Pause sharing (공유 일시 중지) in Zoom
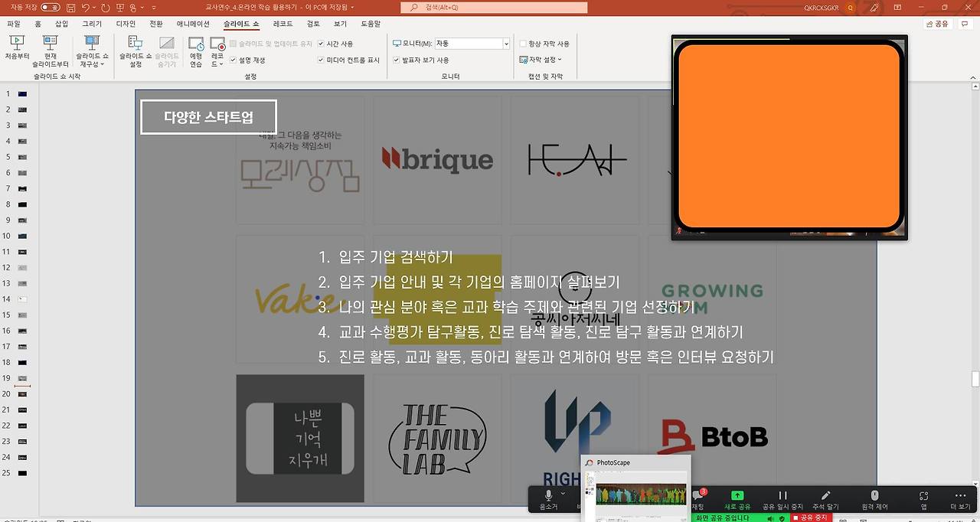 [782, 501]
